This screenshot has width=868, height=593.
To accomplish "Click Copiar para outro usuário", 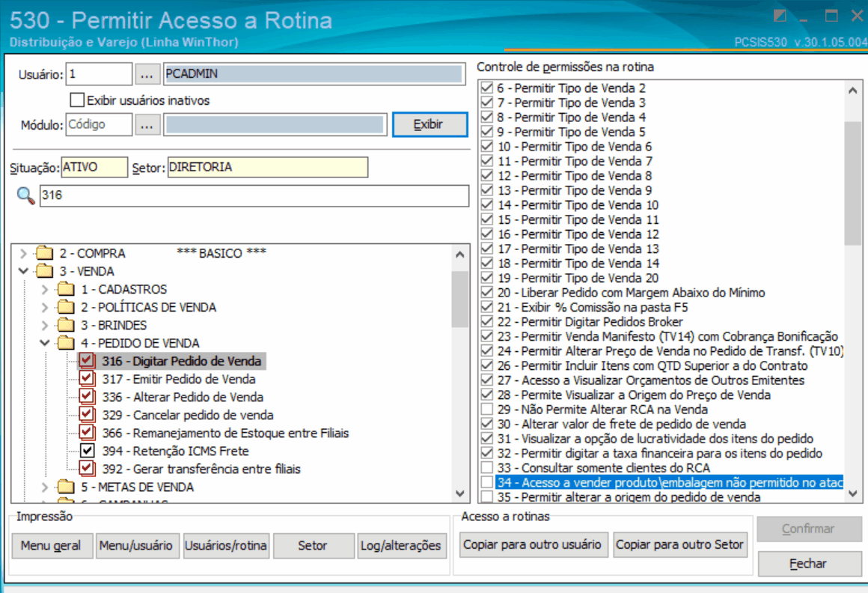I will (533, 545).
